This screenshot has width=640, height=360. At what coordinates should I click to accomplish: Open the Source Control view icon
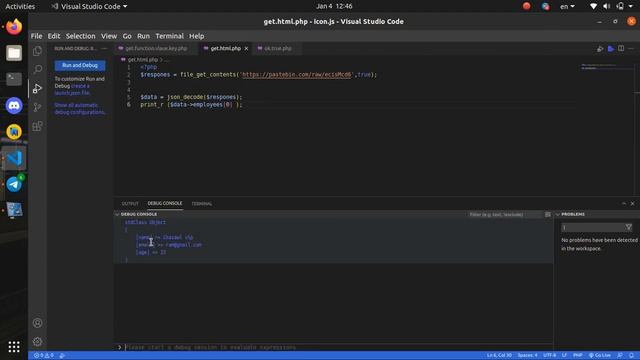tap(38, 107)
